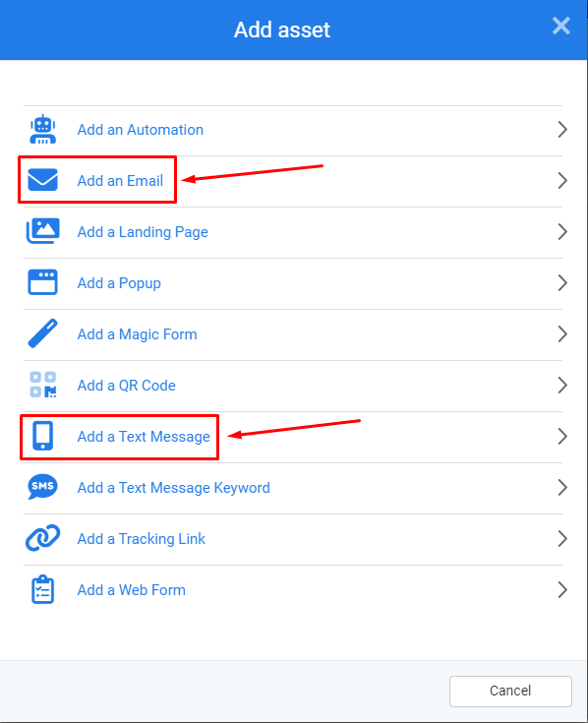Click the Popup window icon
Image resolution: width=588 pixels, height=723 pixels.
[x=43, y=282]
